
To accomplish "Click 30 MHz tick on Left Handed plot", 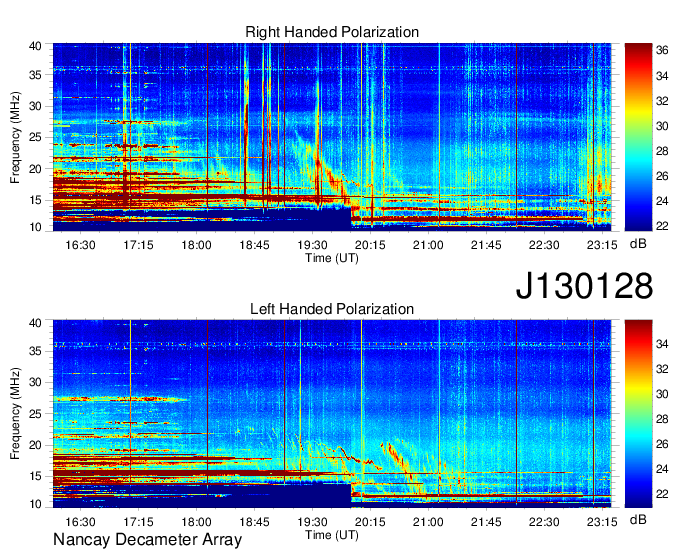I will point(35,382).
